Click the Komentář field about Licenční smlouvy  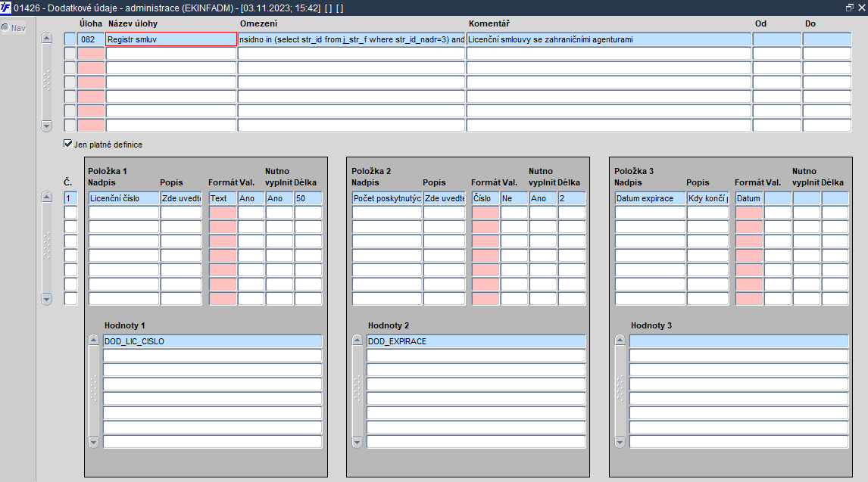(x=609, y=39)
